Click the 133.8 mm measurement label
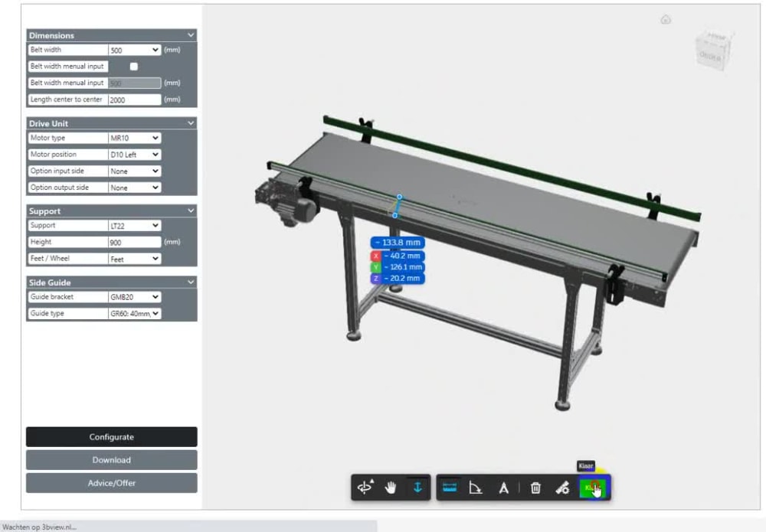 click(x=398, y=243)
